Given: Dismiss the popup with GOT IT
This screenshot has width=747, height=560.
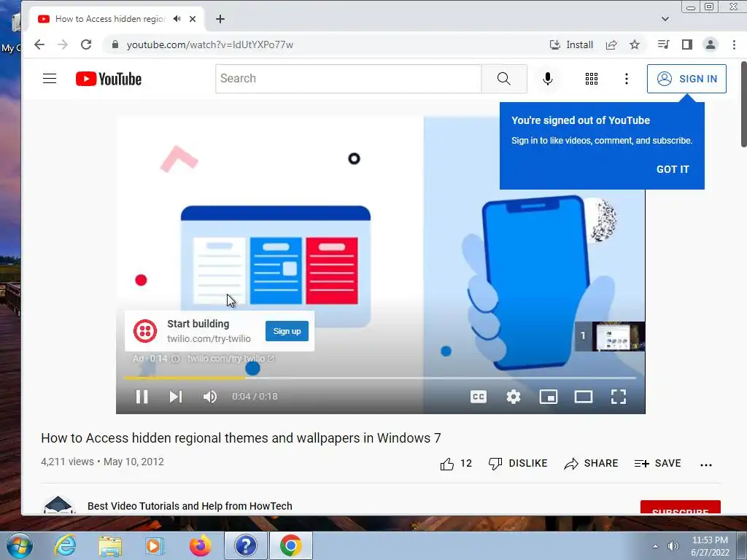Looking at the screenshot, I should pos(673,169).
